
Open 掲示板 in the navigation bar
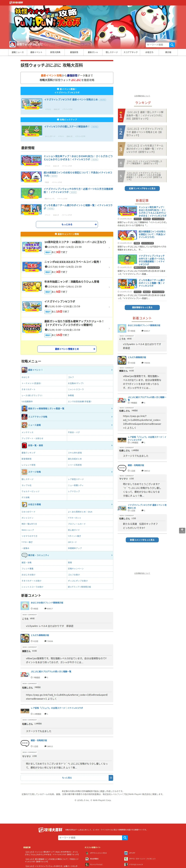[x=168, y=52]
